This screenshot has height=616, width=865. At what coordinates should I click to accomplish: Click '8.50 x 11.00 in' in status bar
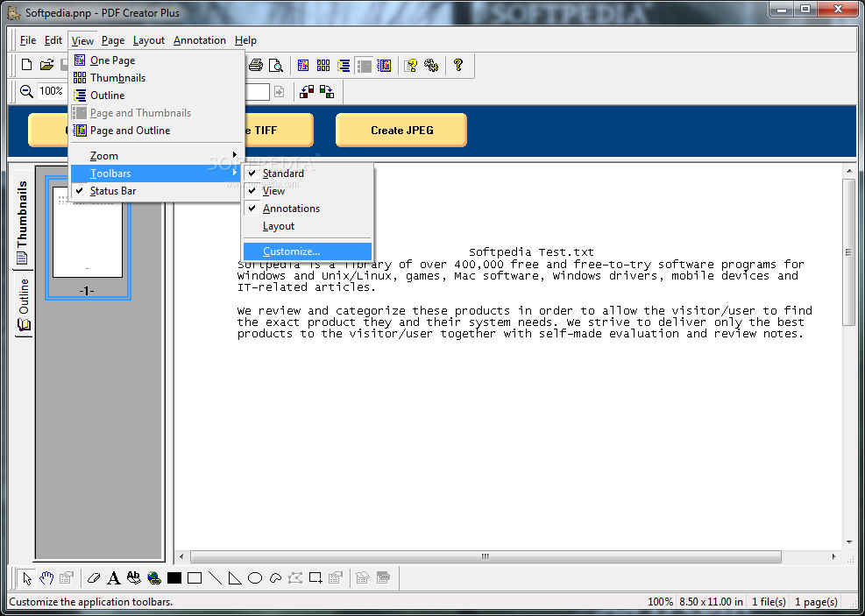(x=711, y=602)
